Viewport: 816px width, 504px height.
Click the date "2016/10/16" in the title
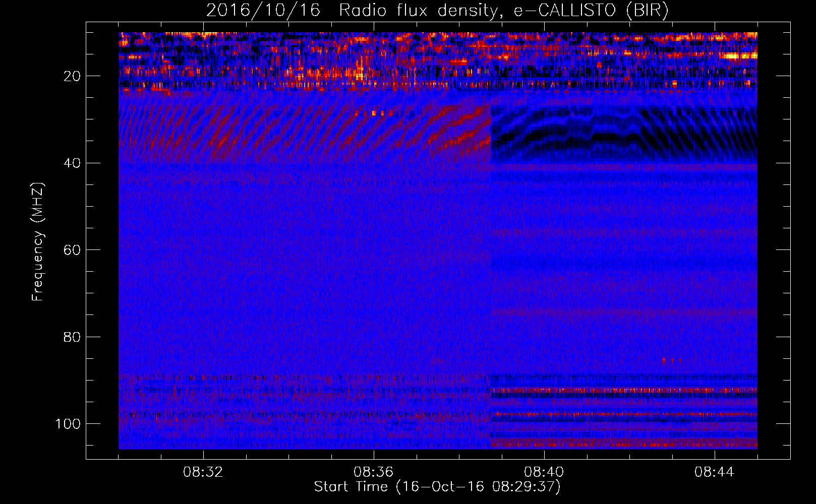pos(263,11)
